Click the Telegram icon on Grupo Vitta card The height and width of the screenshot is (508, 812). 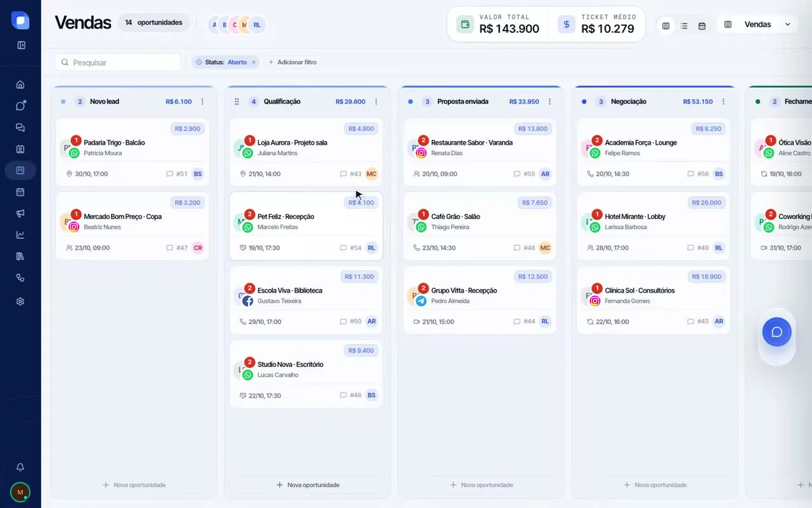[x=421, y=301]
